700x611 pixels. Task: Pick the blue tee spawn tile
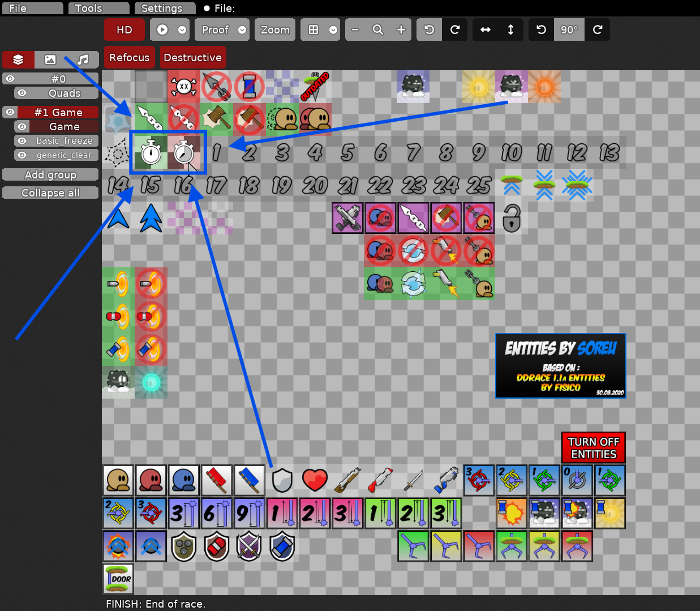[184, 481]
